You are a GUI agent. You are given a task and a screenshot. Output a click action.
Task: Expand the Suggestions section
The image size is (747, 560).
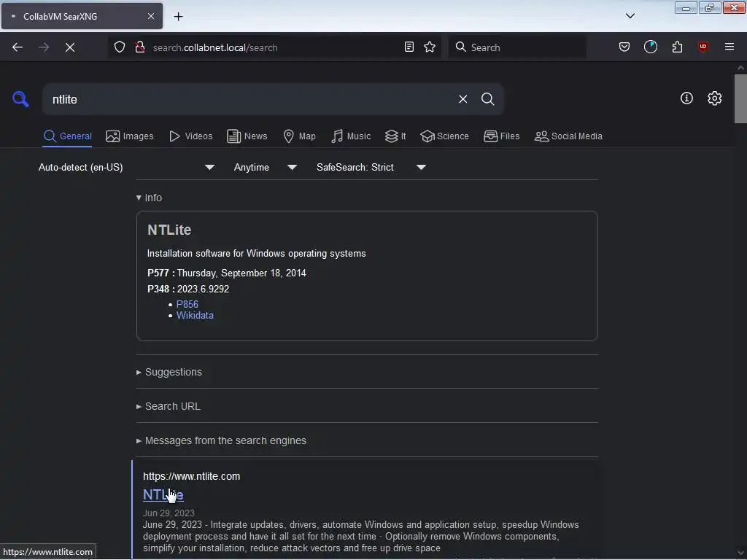coord(169,372)
